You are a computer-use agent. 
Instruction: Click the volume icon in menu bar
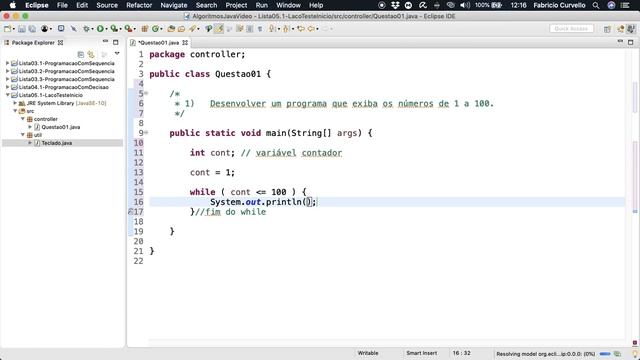point(464,5)
